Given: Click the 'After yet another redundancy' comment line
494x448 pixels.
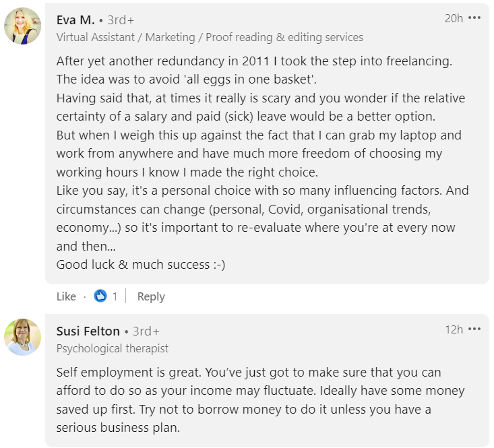Looking at the screenshot, I should (254, 61).
